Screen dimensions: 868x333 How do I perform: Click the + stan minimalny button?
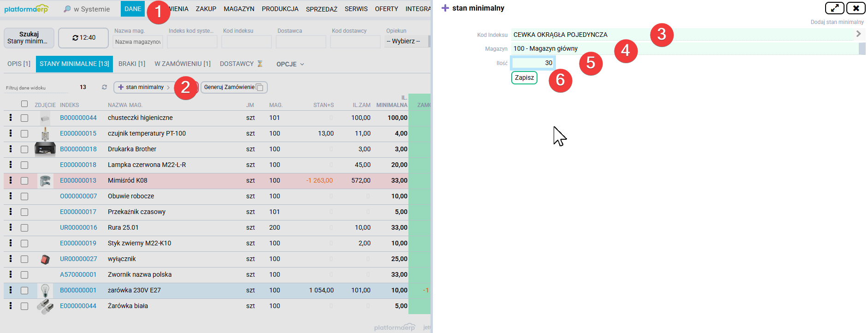tap(144, 87)
